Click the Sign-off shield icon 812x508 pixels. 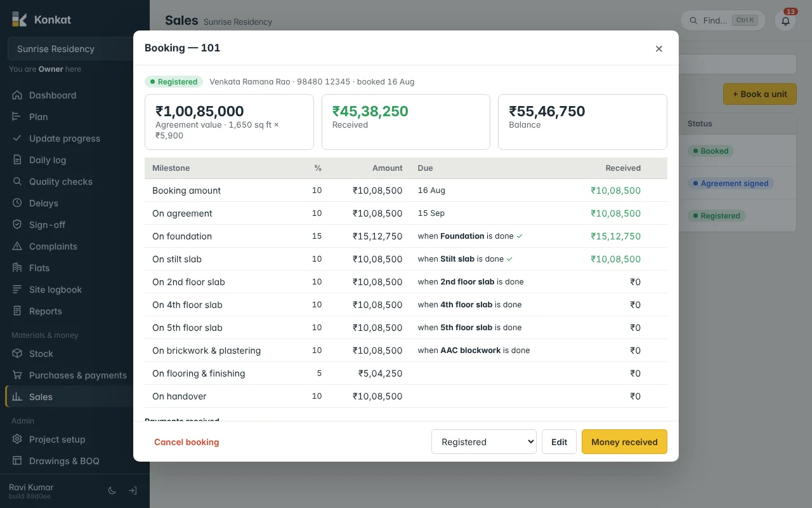tap(17, 225)
